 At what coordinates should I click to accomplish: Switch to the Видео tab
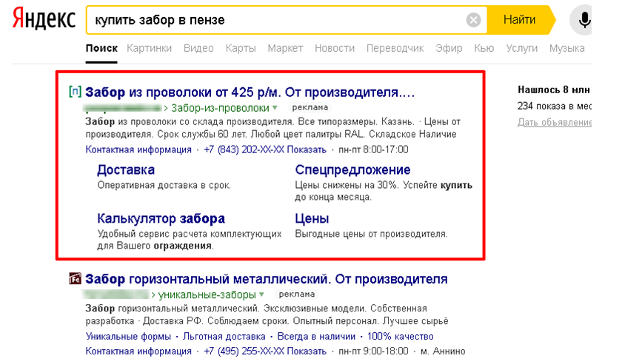pyautogui.click(x=198, y=48)
